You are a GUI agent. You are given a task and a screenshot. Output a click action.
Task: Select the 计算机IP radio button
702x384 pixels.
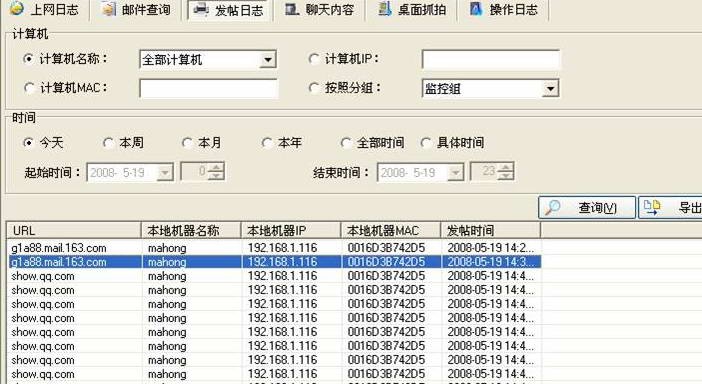coord(314,59)
